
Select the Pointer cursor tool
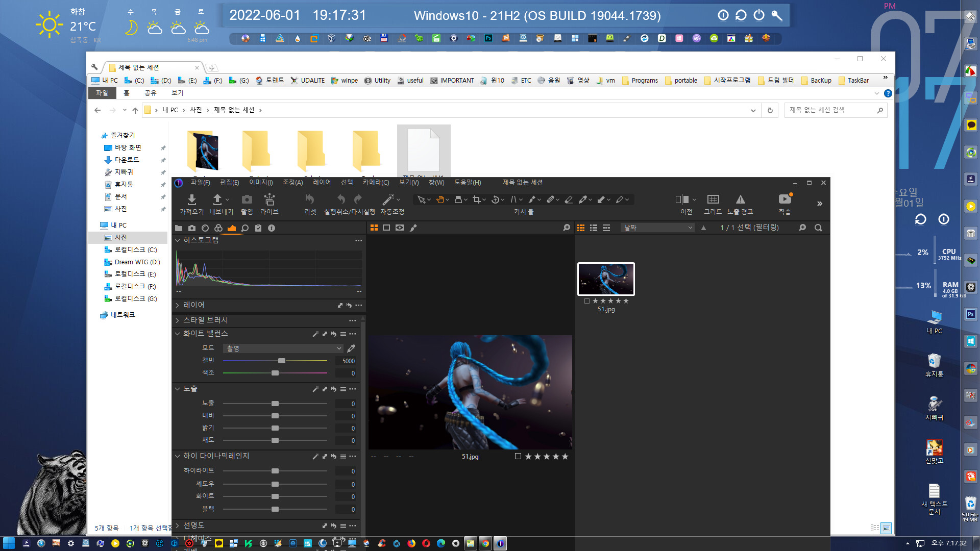point(421,199)
